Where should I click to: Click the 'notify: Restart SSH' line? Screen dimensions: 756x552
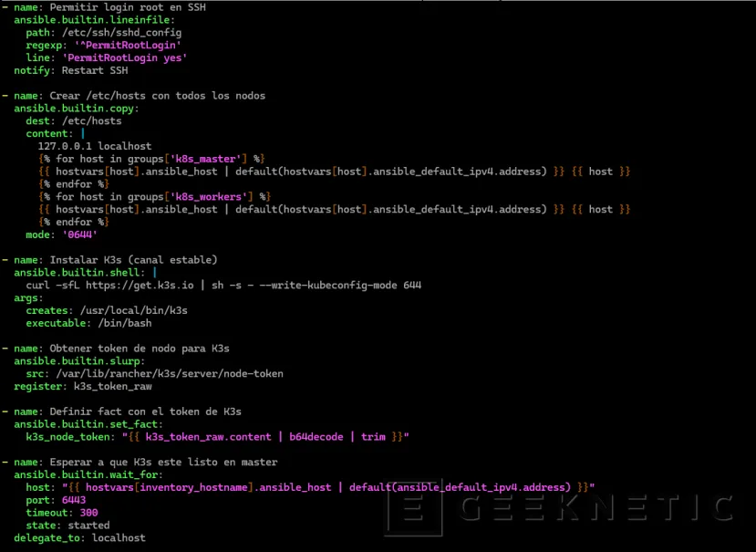[x=71, y=70]
